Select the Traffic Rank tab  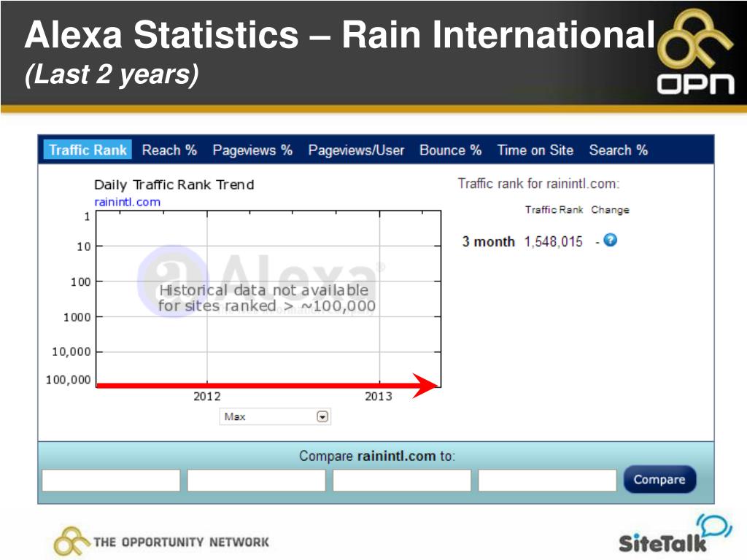(88, 150)
